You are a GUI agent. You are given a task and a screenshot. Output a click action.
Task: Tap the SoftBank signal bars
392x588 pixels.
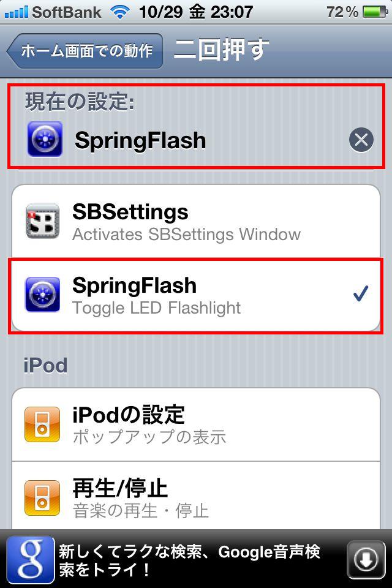[16, 12]
